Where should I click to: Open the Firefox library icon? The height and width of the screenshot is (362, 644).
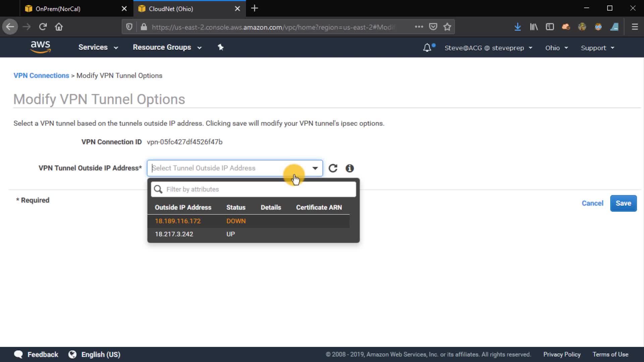point(534,27)
